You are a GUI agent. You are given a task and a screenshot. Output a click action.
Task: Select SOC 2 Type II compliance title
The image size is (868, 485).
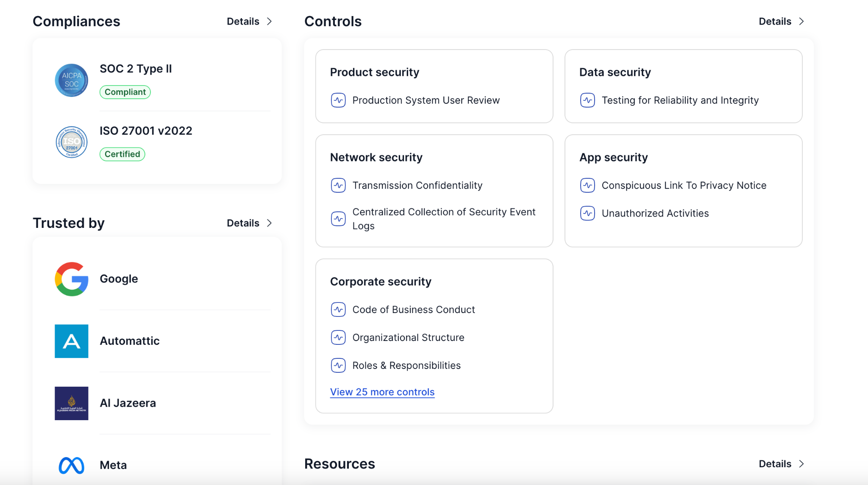click(136, 69)
